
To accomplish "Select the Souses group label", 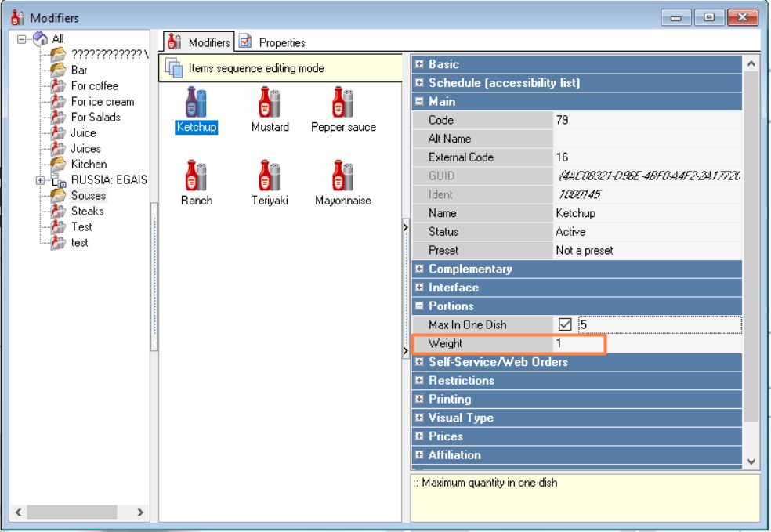I will [x=89, y=195].
